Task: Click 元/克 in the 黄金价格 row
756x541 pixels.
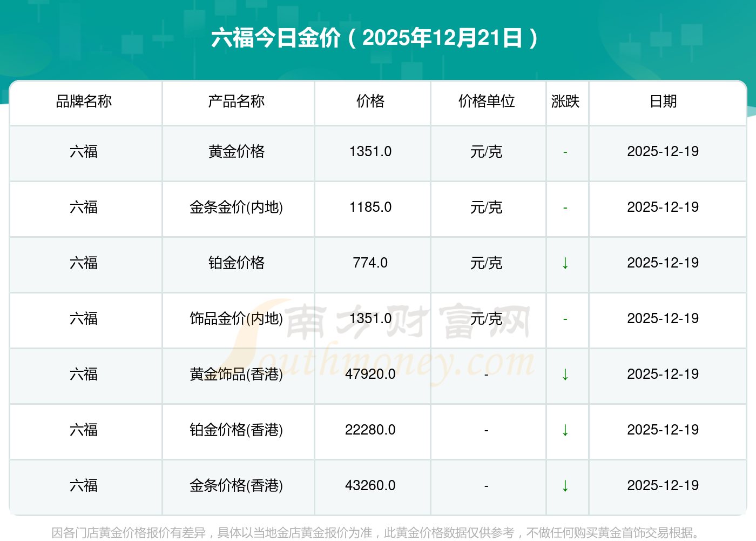Action: click(487, 152)
